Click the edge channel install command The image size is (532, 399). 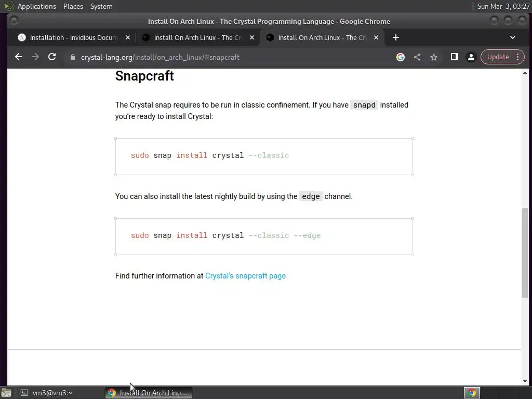[x=225, y=235]
